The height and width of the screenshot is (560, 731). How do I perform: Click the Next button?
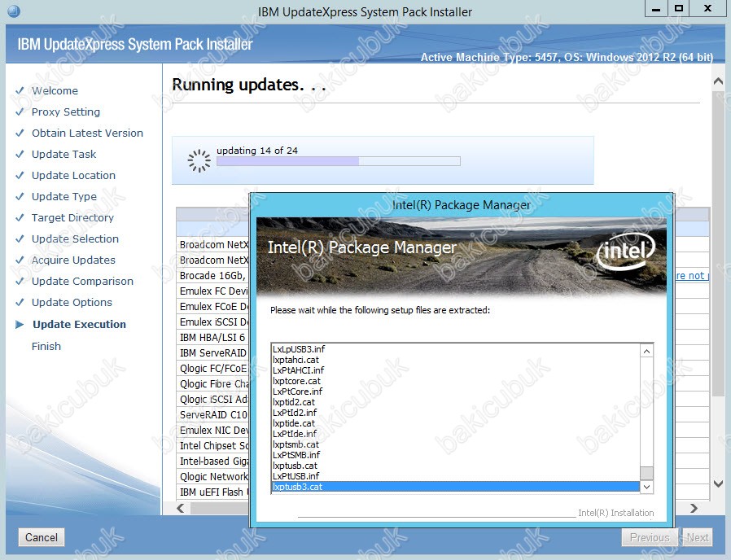point(698,537)
